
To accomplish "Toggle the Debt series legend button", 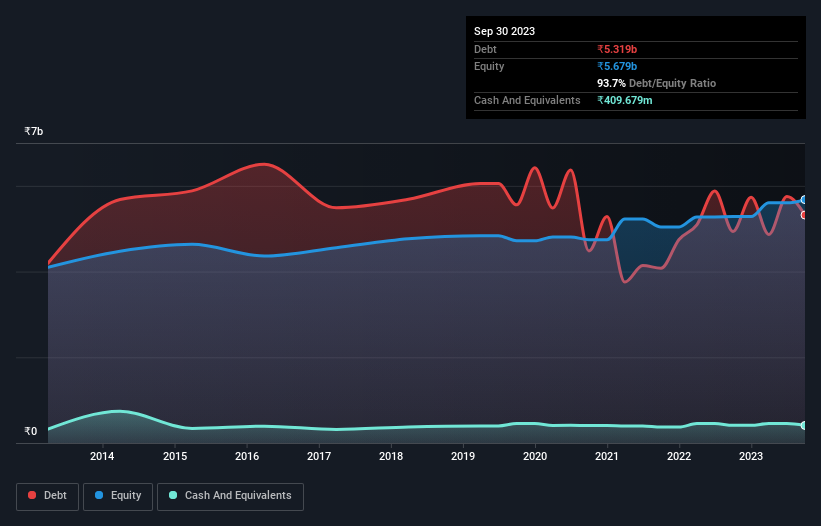I will click(x=47, y=496).
